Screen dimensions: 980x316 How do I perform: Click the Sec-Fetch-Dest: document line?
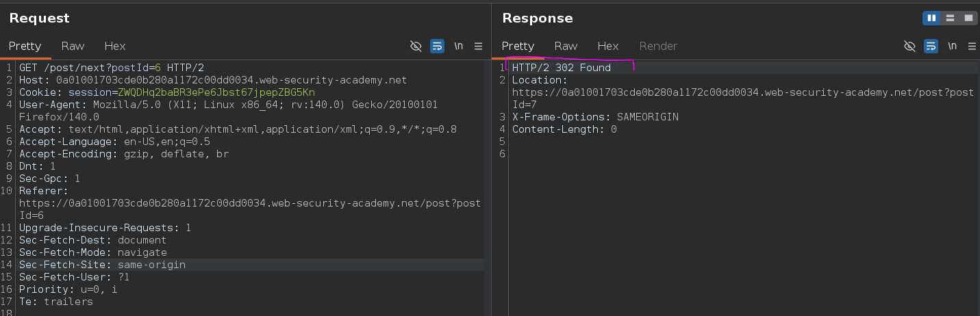tap(93, 240)
